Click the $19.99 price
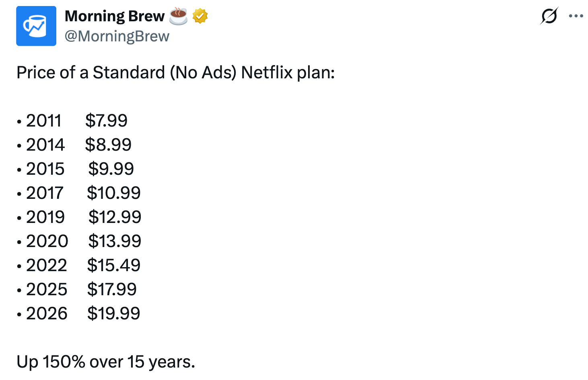 pos(114,313)
